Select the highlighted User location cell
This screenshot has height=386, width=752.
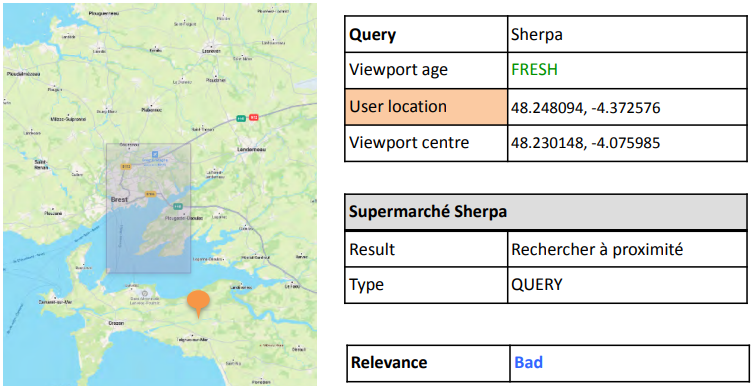426,106
